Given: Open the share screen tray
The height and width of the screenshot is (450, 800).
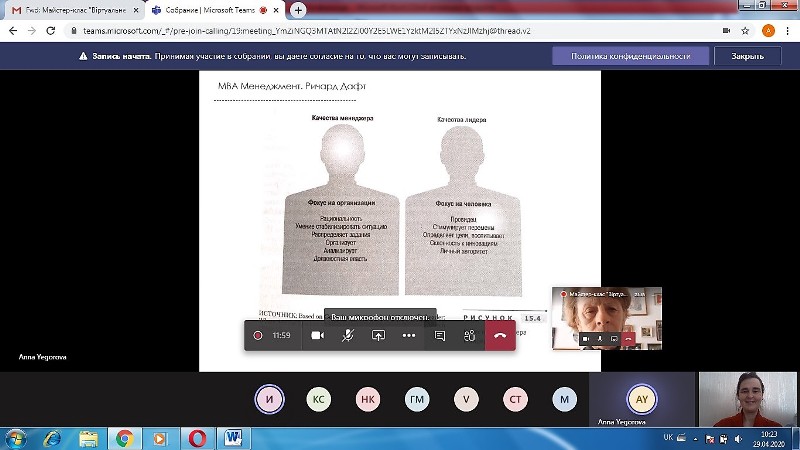Looking at the screenshot, I should coord(378,336).
